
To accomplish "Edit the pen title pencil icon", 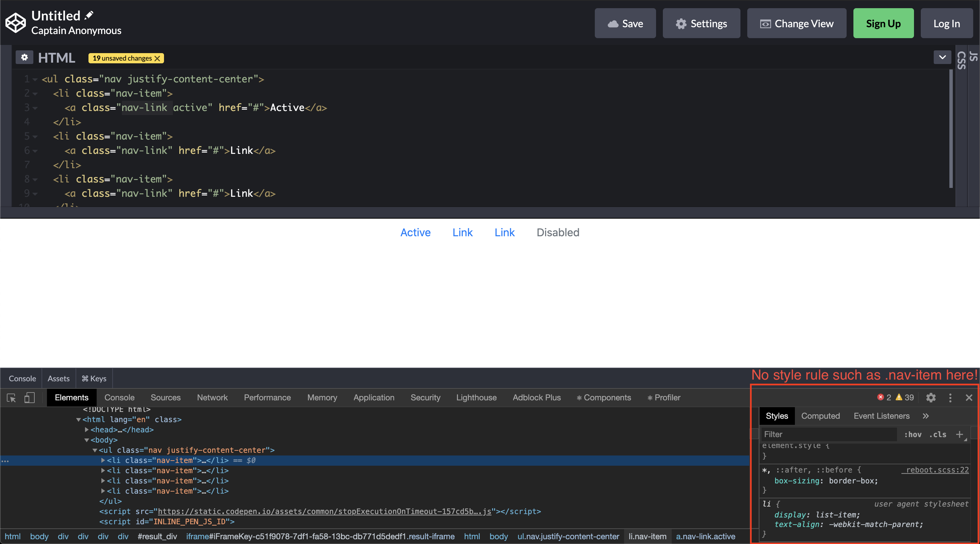I will click(88, 15).
